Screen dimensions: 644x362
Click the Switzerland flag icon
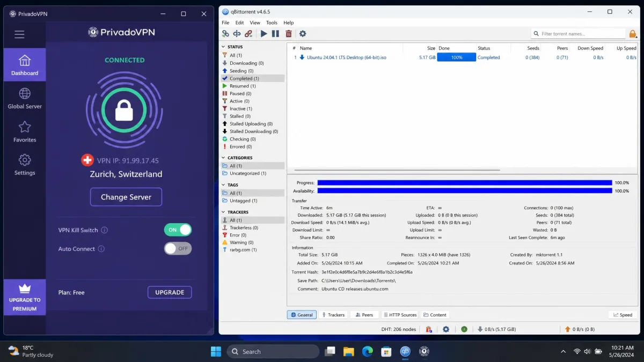pos(87,160)
